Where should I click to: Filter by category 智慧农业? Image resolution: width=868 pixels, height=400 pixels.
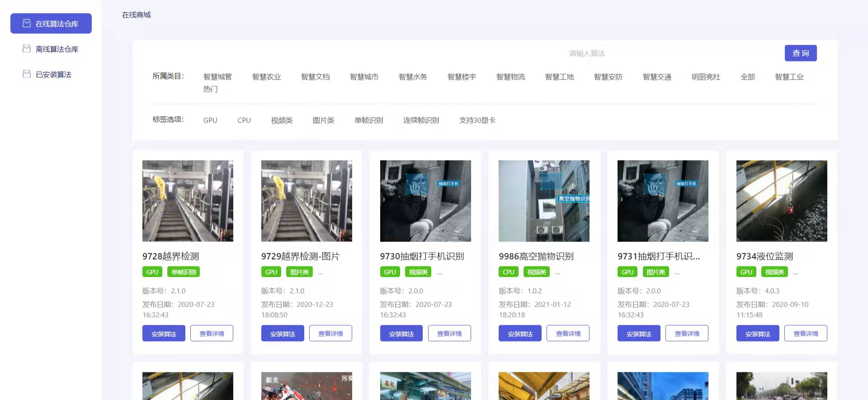coord(266,77)
